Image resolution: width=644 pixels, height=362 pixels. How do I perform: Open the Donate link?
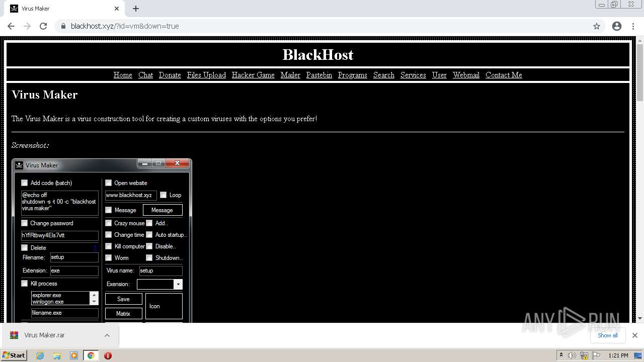coord(170,75)
